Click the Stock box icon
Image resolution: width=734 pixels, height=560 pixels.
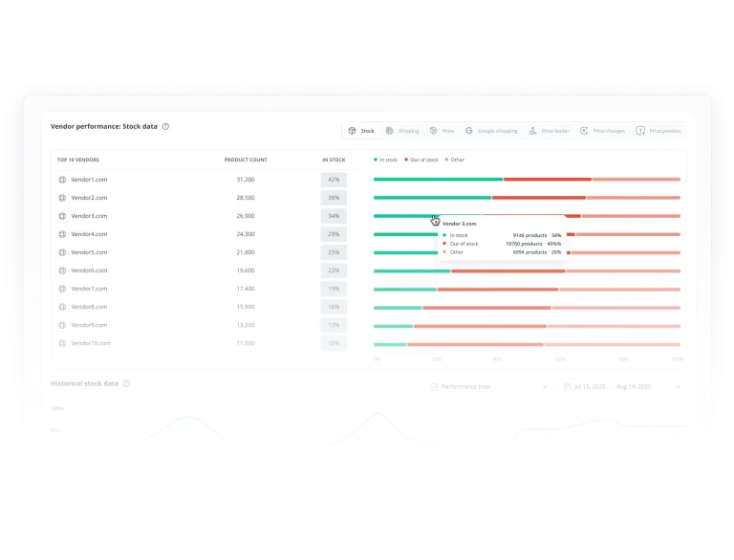352,131
